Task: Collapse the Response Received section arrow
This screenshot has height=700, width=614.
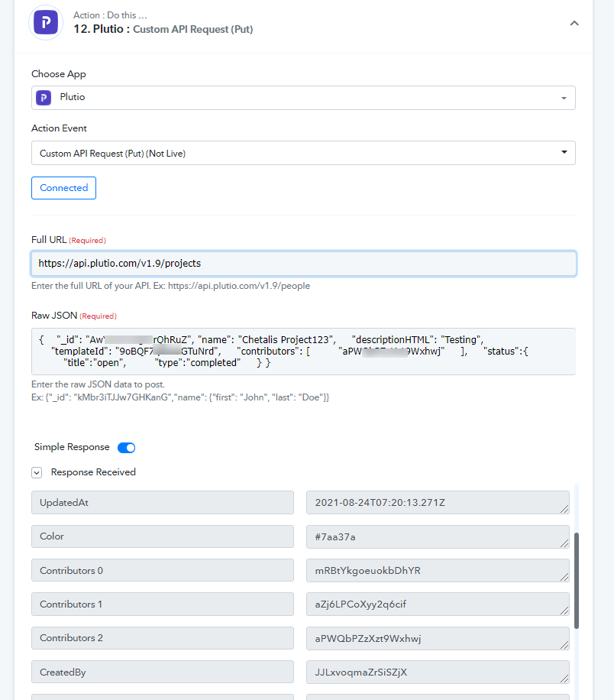Action: point(37,472)
